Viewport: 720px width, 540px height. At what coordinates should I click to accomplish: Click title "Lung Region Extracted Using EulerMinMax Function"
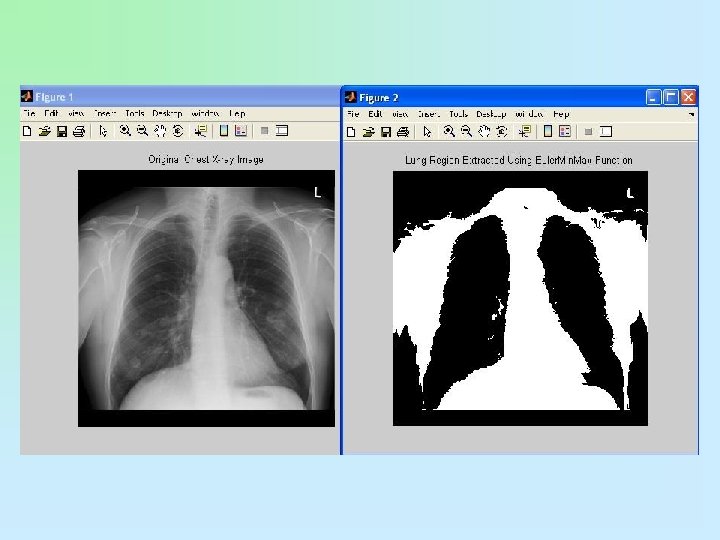click(x=519, y=160)
